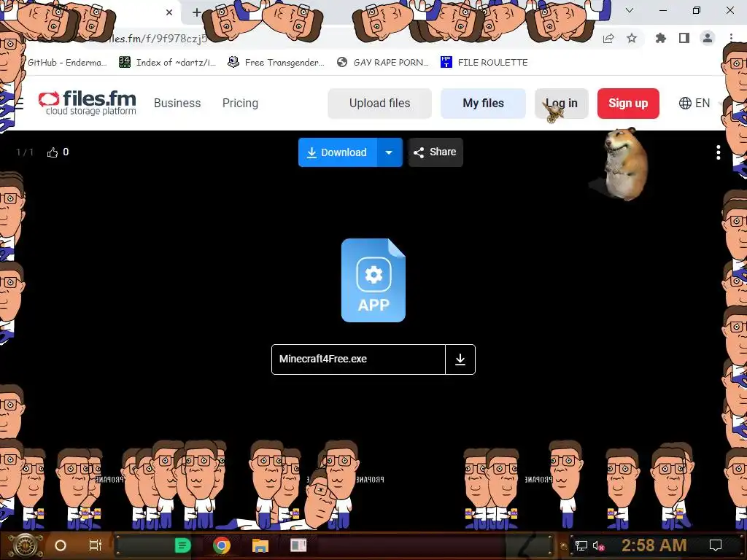The height and width of the screenshot is (560, 747).
Task: Open a new browser tab
Action: [x=196, y=12]
